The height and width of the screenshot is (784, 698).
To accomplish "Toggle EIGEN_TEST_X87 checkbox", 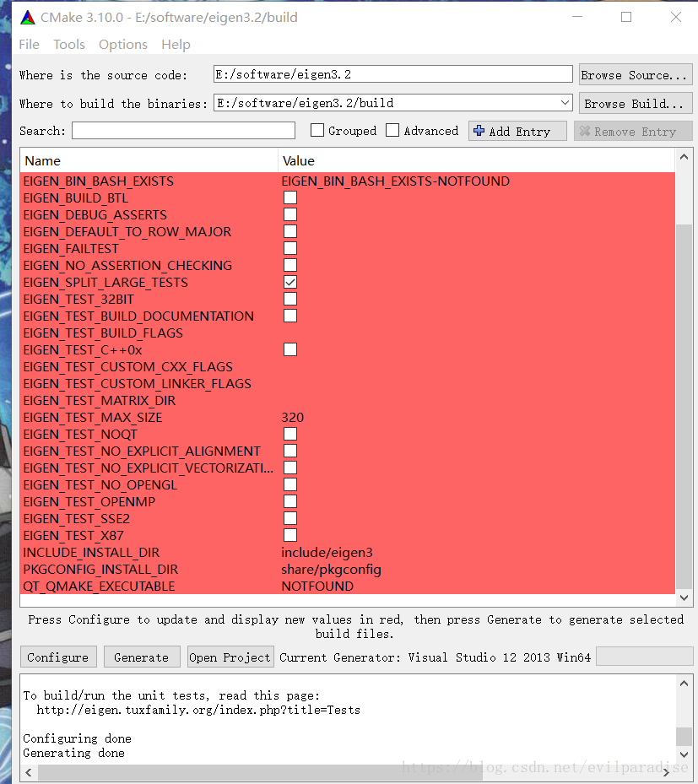I will pos(290,536).
